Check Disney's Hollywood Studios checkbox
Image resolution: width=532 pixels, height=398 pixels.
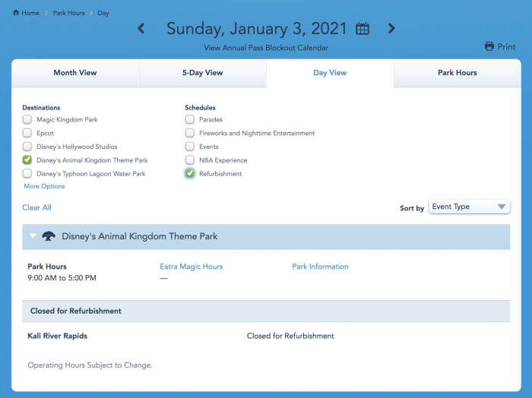coord(27,147)
